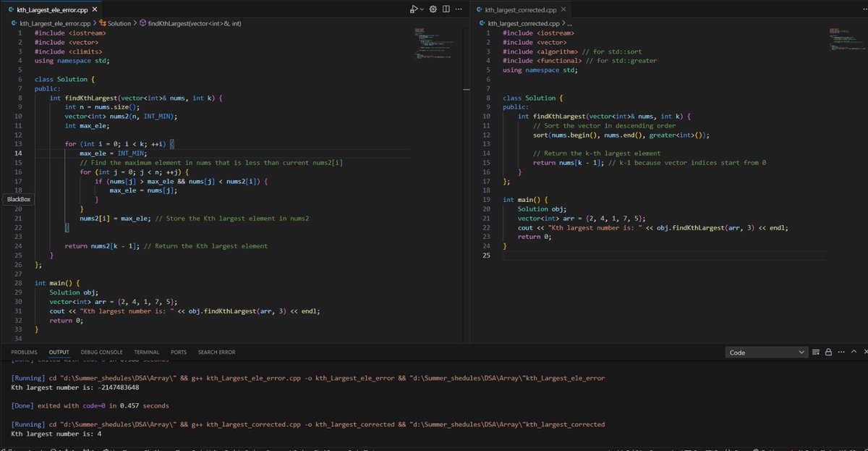Clear the output with the list icon
This screenshot has height=451, width=868.
pyautogui.click(x=816, y=352)
